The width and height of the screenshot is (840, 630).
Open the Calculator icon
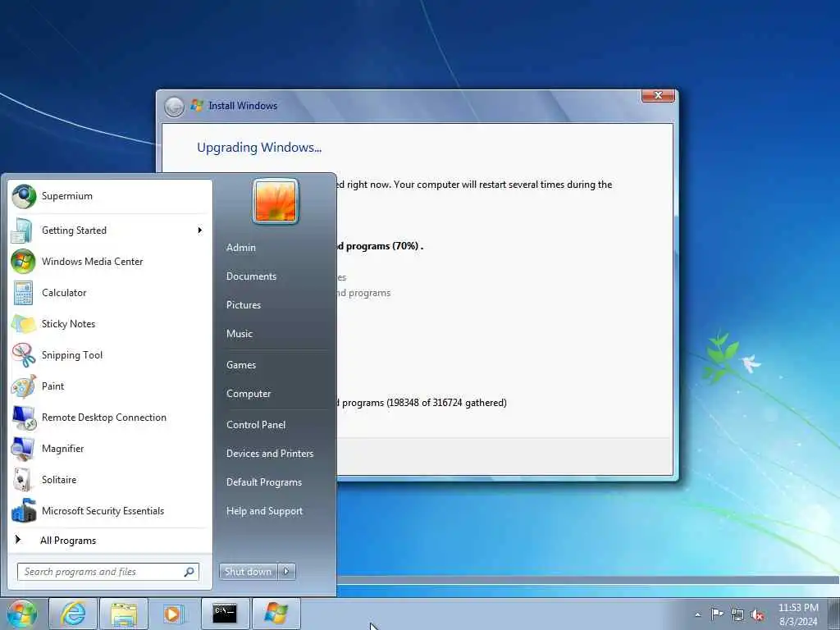pos(23,293)
